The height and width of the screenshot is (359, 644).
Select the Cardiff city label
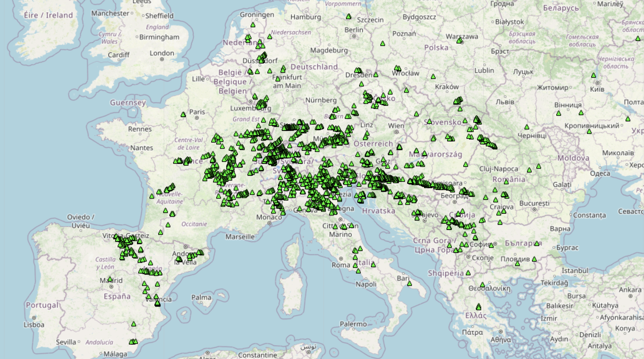point(119,55)
